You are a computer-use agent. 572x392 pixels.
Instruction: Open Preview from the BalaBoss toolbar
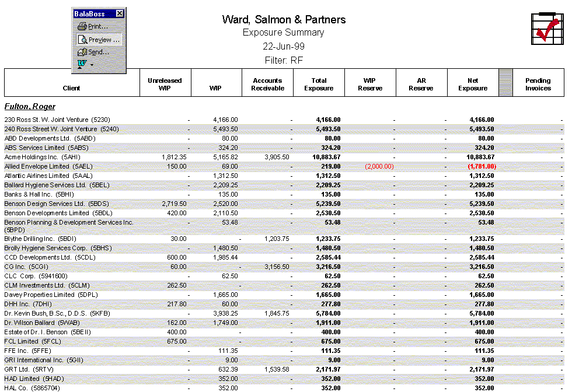99,40
